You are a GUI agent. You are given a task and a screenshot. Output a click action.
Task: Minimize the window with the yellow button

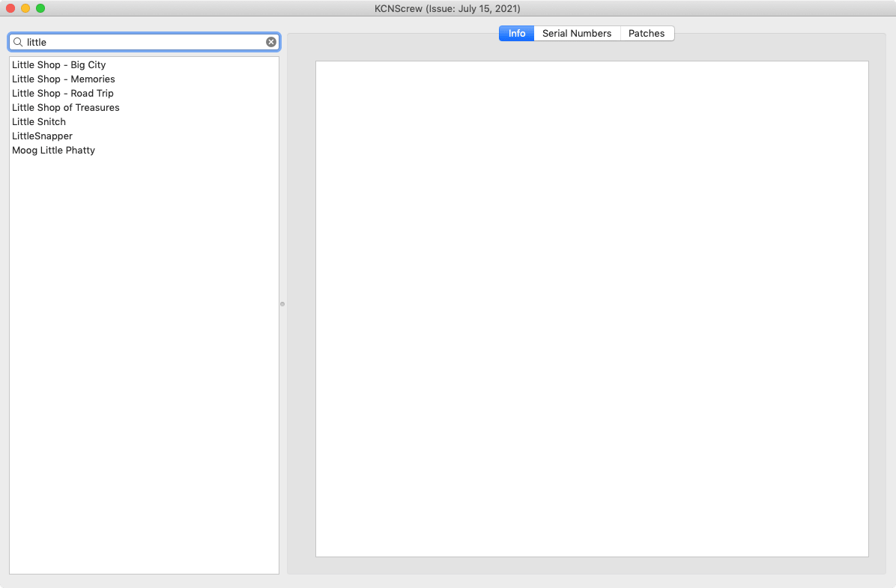pyautogui.click(x=25, y=8)
